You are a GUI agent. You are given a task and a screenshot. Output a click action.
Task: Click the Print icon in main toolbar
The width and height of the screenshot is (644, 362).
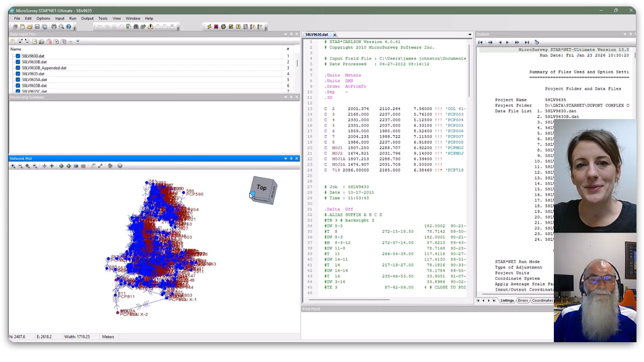pyautogui.click(x=54, y=27)
